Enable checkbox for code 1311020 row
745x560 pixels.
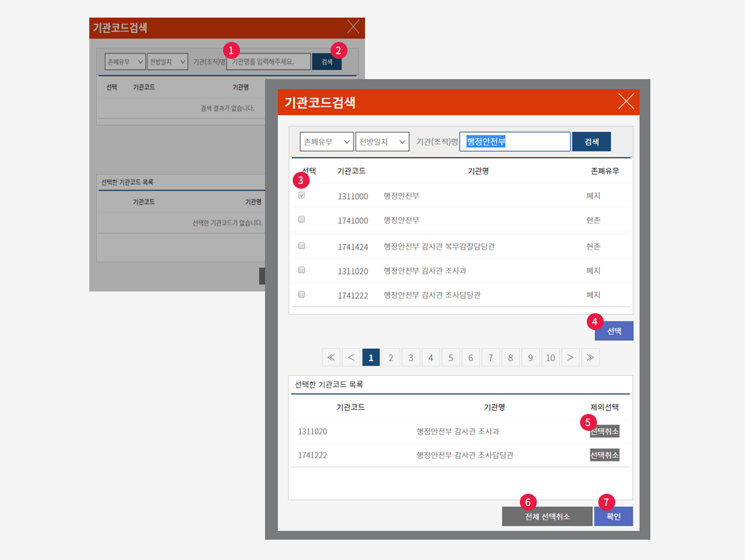point(302,270)
